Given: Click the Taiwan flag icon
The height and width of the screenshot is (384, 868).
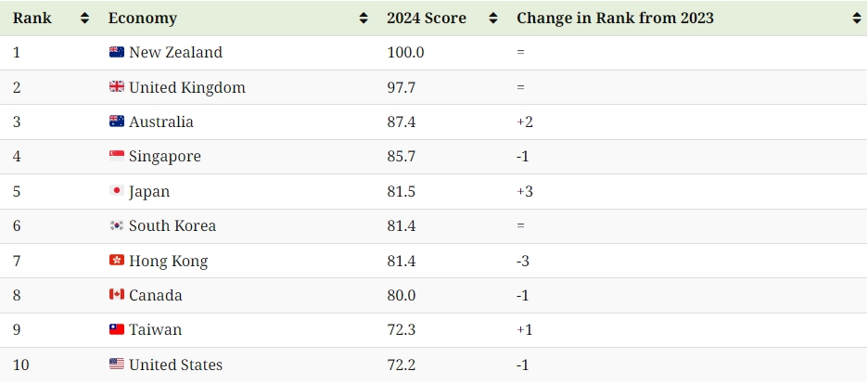Looking at the screenshot, I should 117,330.
